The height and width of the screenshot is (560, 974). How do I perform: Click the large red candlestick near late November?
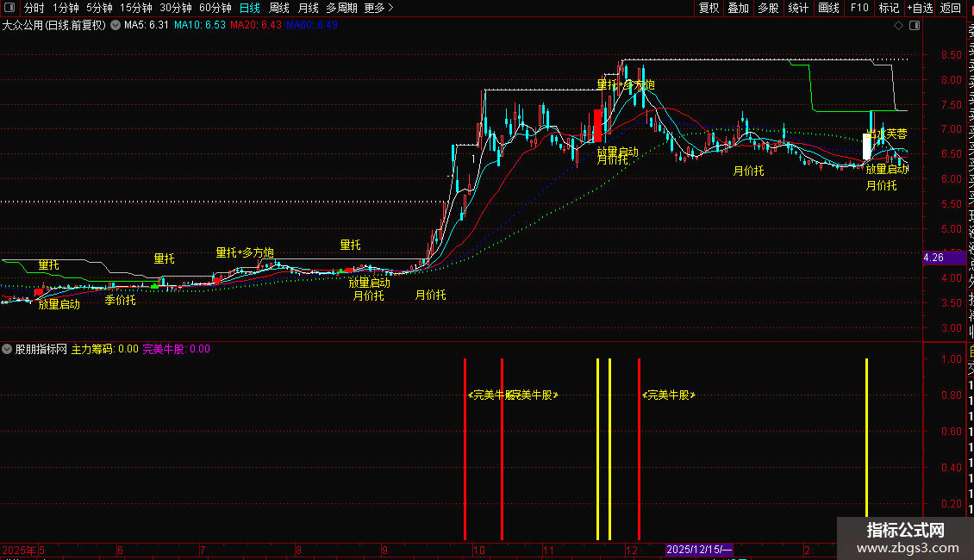597,126
